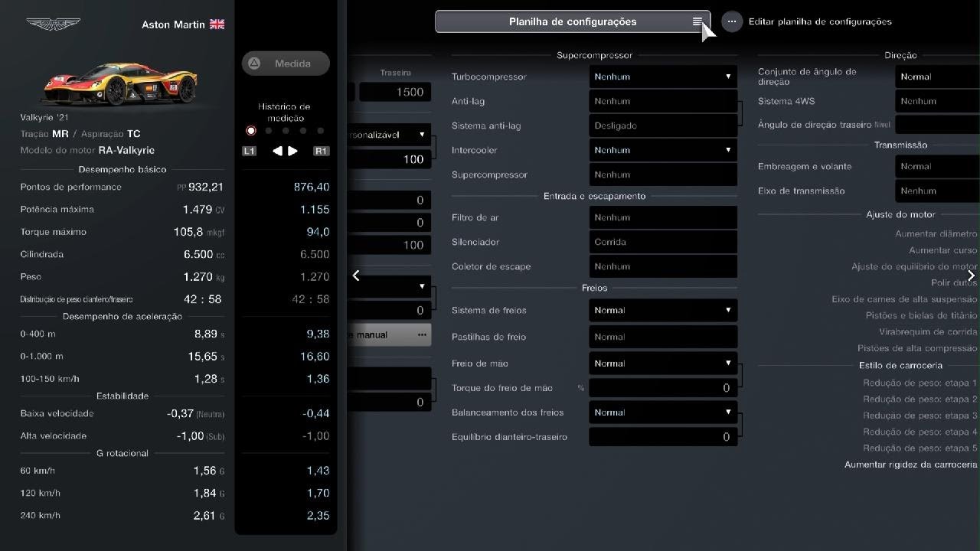Image resolution: width=980 pixels, height=551 pixels.
Task: Select fifth measurement history dot
Action: coord(321,131)
